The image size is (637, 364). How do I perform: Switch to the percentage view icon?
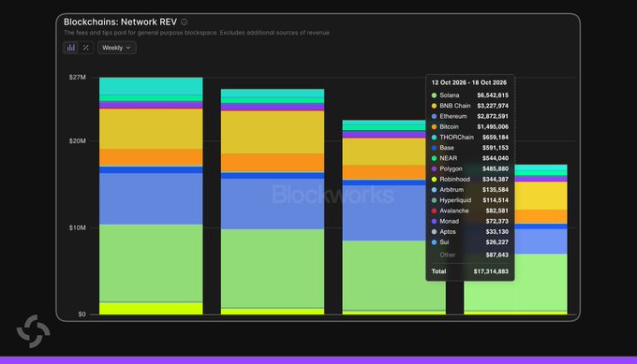pyautogui.click(x=86, y=48)
